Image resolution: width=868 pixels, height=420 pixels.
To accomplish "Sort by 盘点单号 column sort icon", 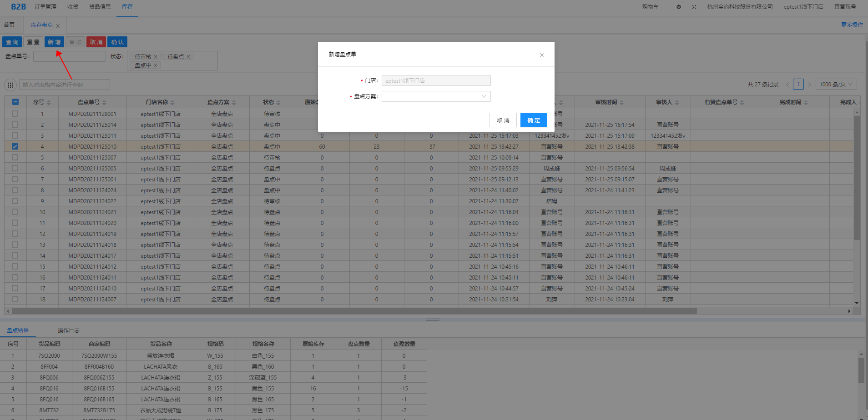I will tap(104, 103).
